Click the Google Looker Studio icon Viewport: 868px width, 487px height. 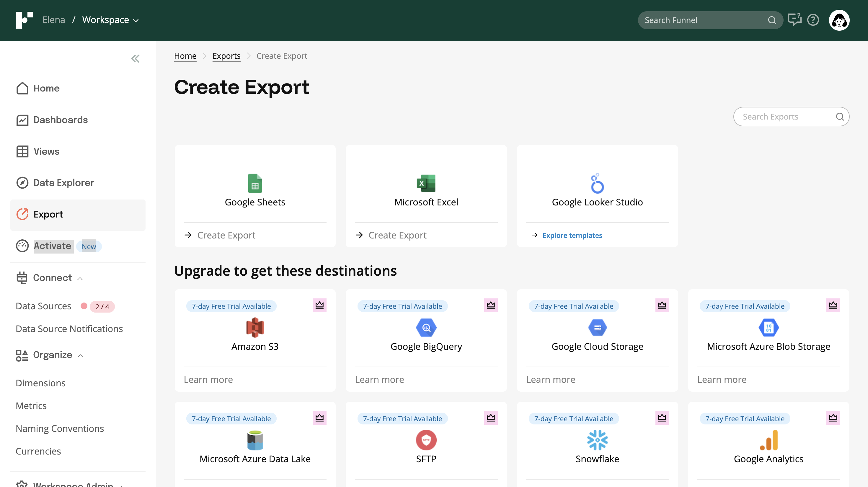(597, 183)
